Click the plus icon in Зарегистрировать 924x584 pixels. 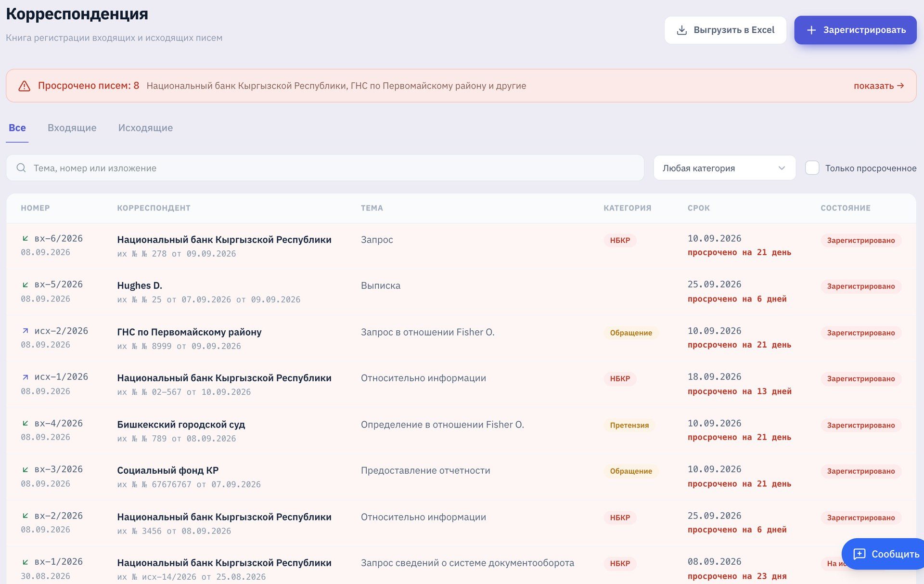(811, 30)
